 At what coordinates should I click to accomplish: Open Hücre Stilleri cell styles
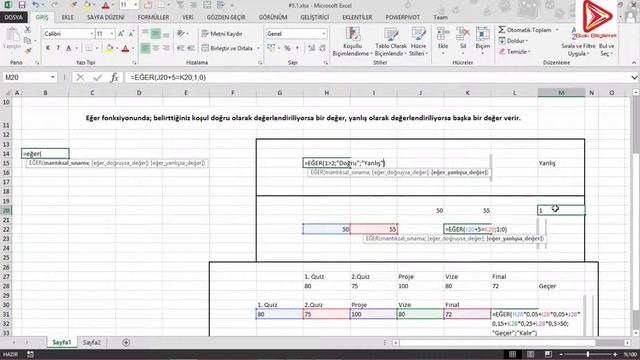[x=418, y=42]
